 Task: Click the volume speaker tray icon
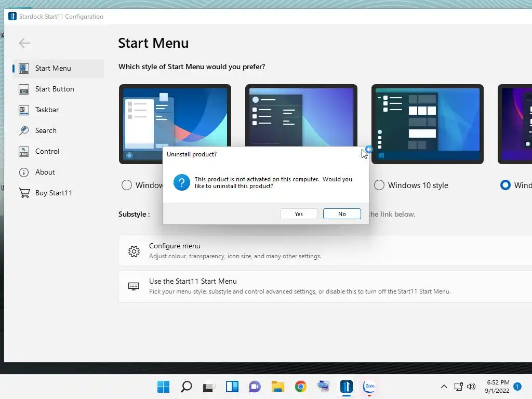[x=471, y=387]
